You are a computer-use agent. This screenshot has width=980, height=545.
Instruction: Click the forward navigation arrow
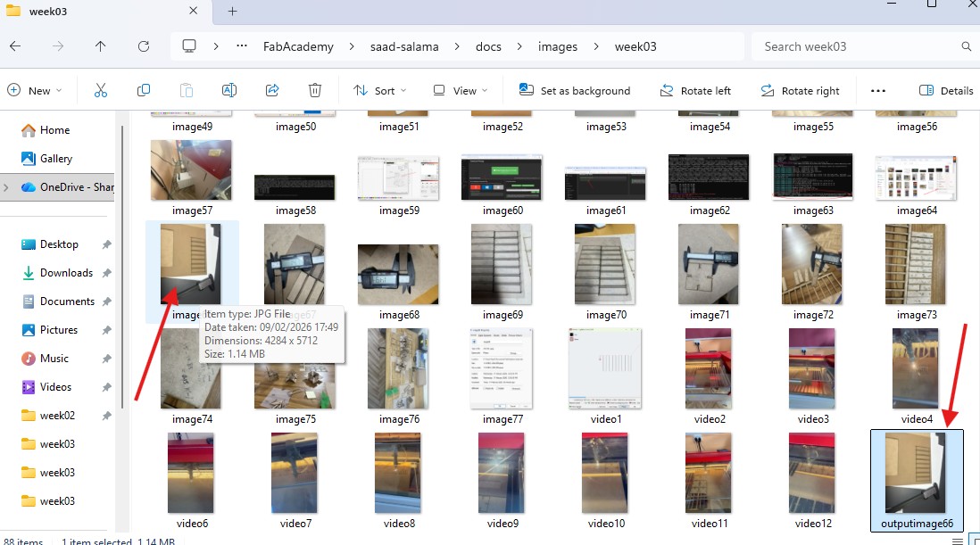(57, 46)
